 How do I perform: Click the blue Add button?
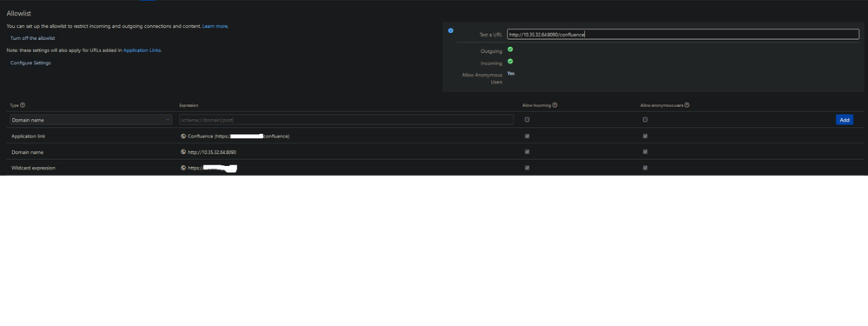click(x=845, y=120)
